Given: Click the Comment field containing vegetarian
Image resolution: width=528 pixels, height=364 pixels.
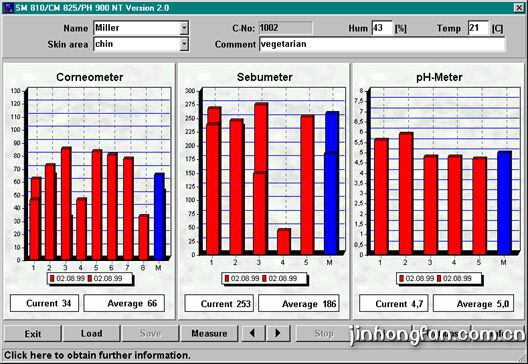Looking at the screenshot, I should tap(382, 44).
